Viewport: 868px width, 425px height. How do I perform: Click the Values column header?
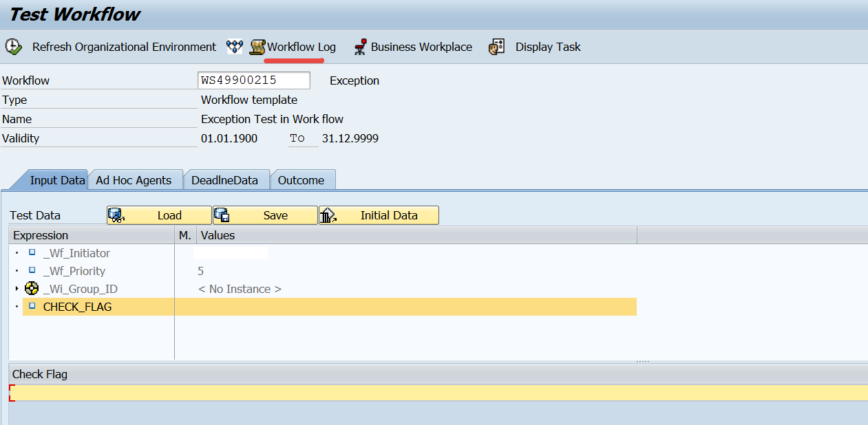coord(416,235)
